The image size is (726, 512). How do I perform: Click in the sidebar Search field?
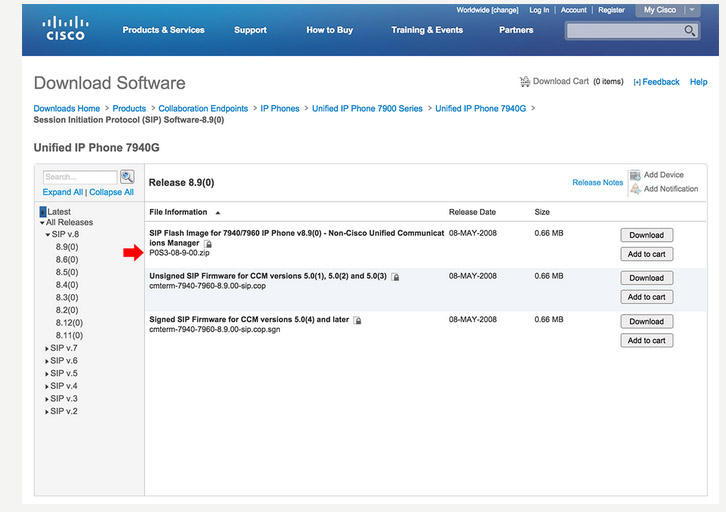pyautogui.click(x=80, y=177)
